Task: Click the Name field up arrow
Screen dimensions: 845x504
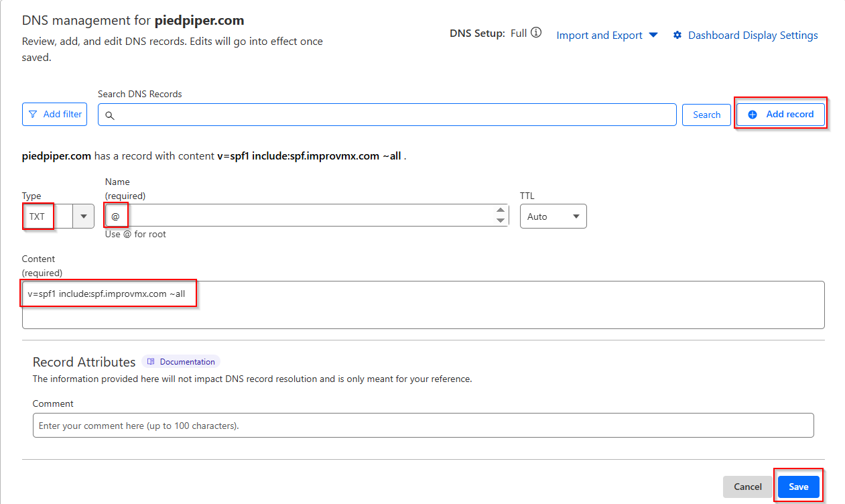Action: pyautogui.click(x=501, y=210)
